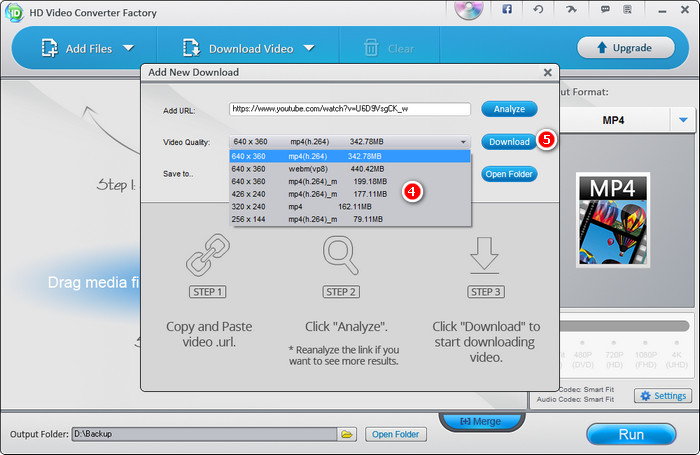The width and height of the screenshot is (700, 455).
Task: Click the MP4 format thumbnail image
Action: tap(612, 220)
